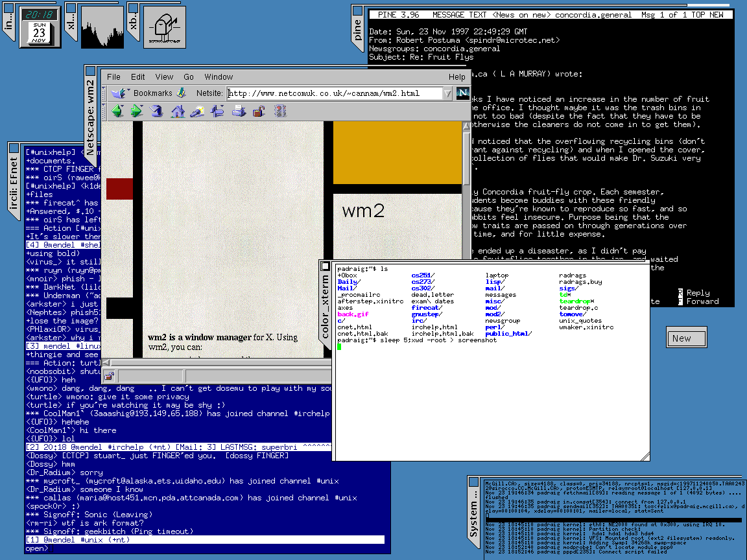747x560 pixels.
Task: Print the page with the printer icon
Action: [x=239, y=111]
